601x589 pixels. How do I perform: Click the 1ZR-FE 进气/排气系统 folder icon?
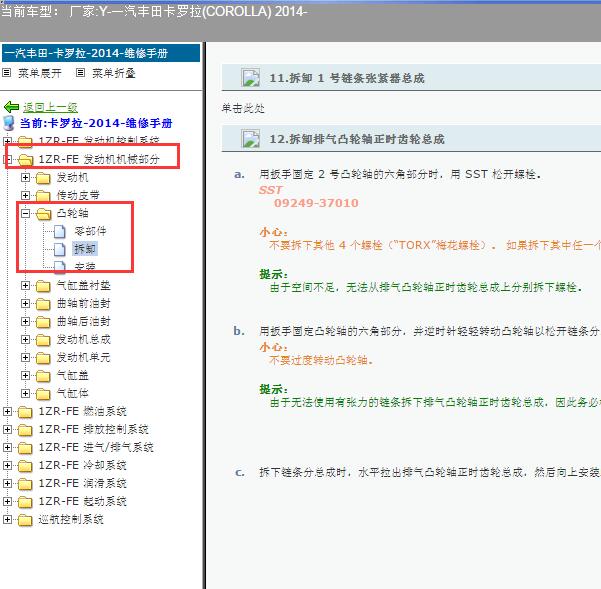(25, 448)
